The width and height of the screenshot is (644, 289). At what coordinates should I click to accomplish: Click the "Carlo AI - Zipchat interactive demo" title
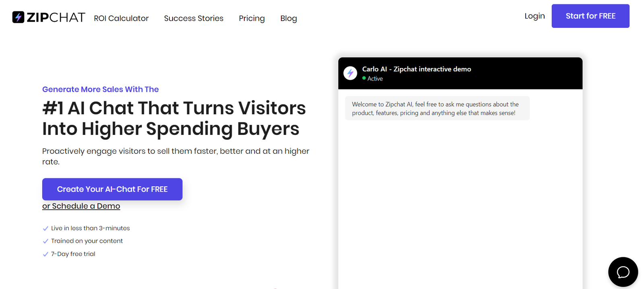[417, 69]
